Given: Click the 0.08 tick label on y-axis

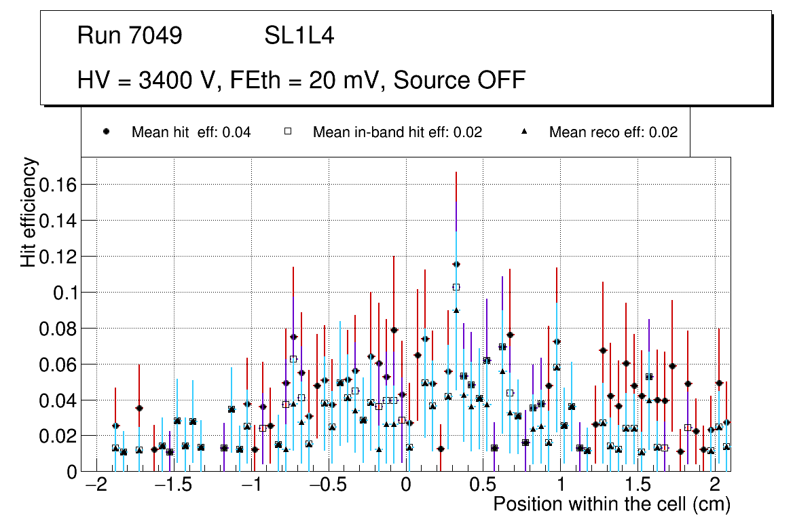Looking at the screenshot, I should pos(58,328).
